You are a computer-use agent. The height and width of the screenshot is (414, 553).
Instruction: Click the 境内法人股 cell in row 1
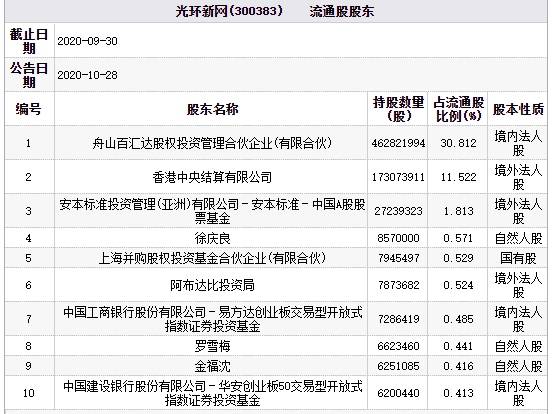[518, 143]
